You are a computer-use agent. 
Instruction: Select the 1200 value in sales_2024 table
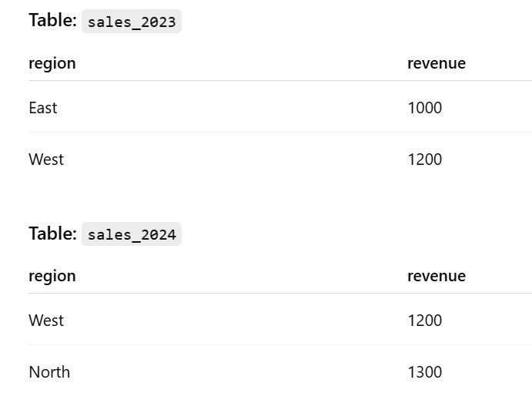coord(425,321)
